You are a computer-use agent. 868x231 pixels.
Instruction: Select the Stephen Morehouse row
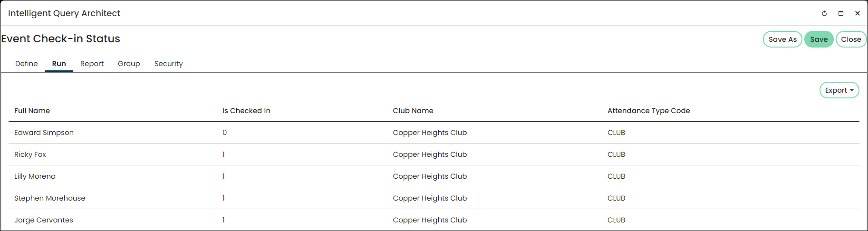[434, 198]
